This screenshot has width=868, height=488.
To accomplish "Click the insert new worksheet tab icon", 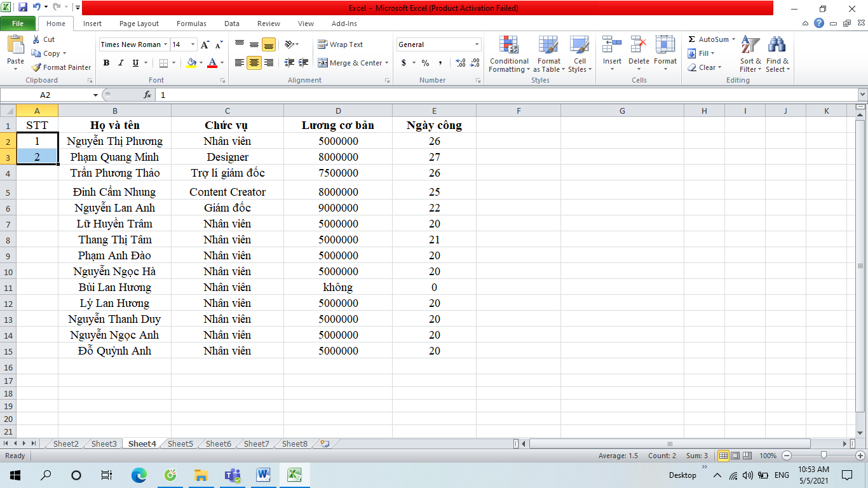I will pyautogui.click(x=325, y=444).
